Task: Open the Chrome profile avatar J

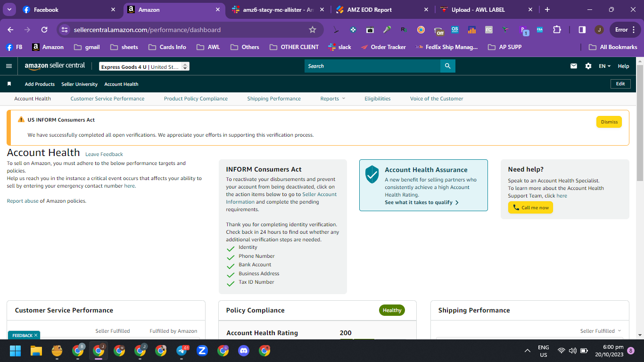Action: pyautogui.click(x=599, y=30)
